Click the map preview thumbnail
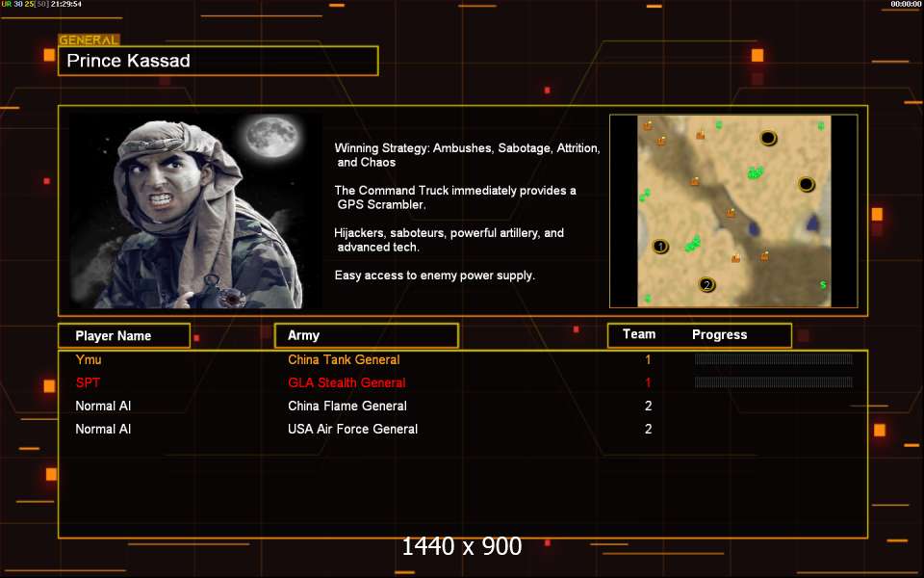 [733, 211]
